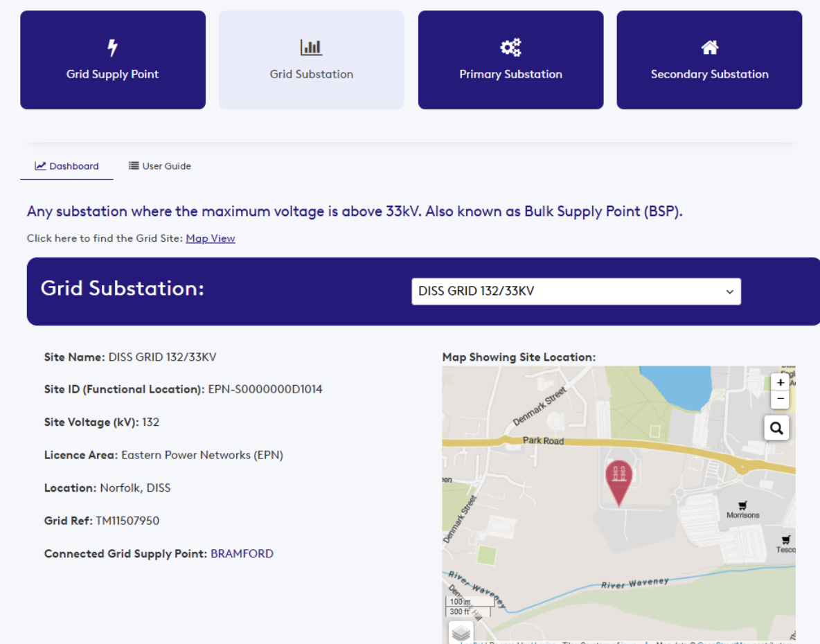Click the River Waveney label on the map
820x644 pixels.
pyautogui.click(x=634, y=584)
